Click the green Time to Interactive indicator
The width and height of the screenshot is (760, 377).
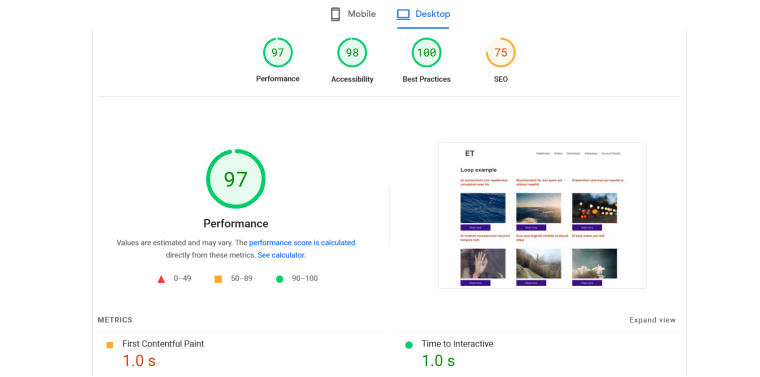click(409, 345)
